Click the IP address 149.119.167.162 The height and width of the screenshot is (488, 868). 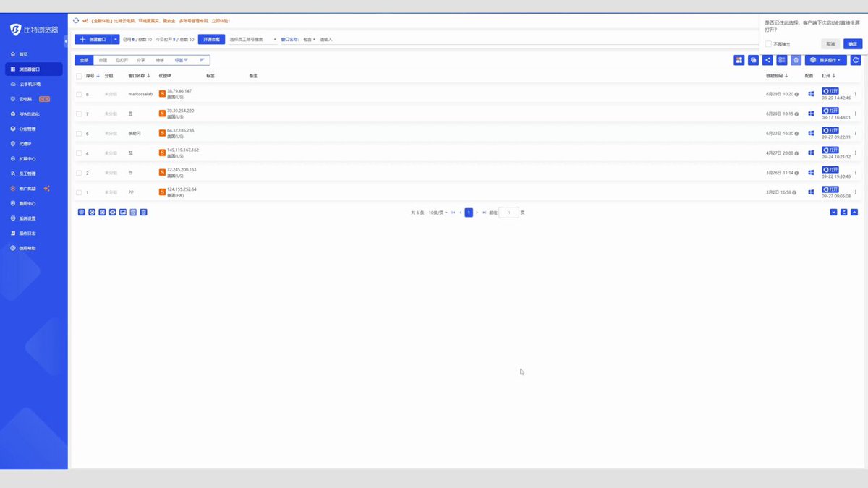coord(183,150)
